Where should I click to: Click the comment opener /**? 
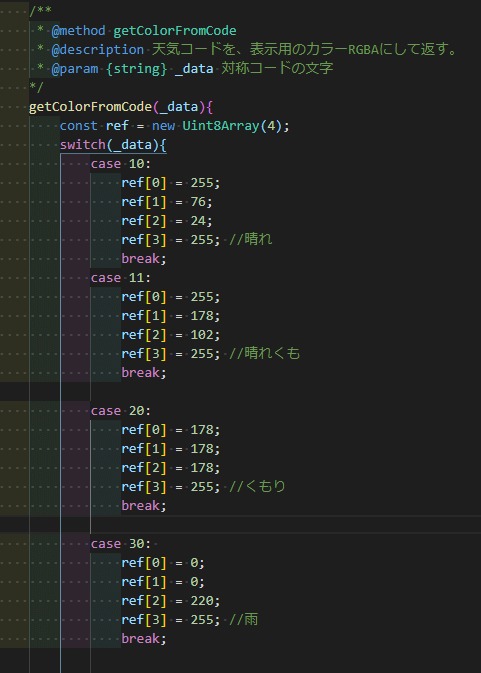coord(40,12)
